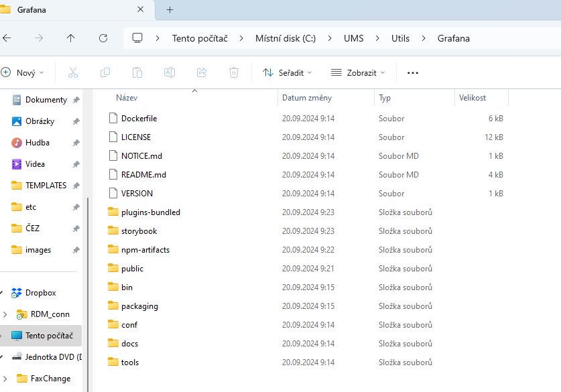Click the Paste clipboard icon
Screen dimensions: 561x392
137,72
